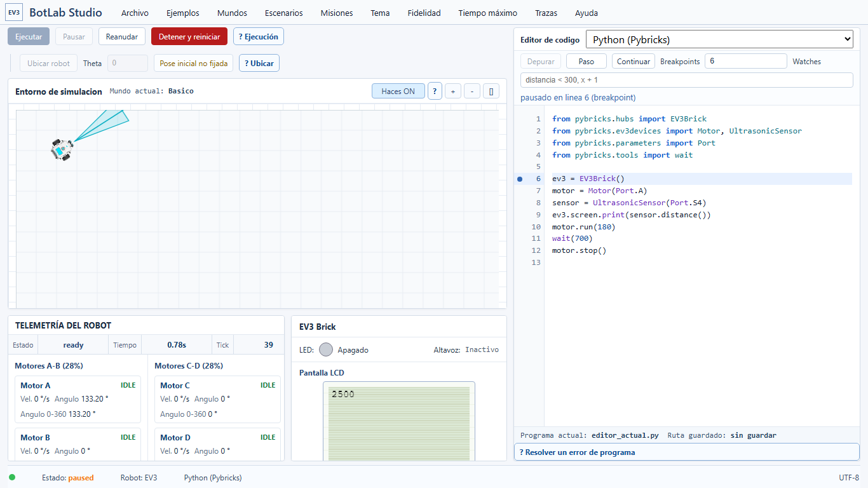Screen dimensions: 868x488
Task: Click the cyan ultrasonic beam cone
Action: pyautogui.click(x=105, y=125)
